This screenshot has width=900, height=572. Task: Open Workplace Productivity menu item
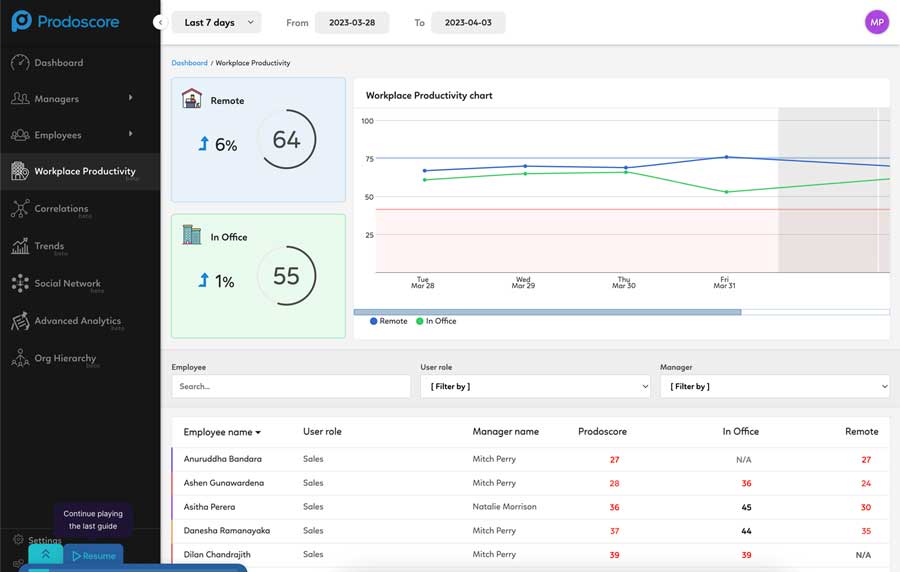coord(84,171)
